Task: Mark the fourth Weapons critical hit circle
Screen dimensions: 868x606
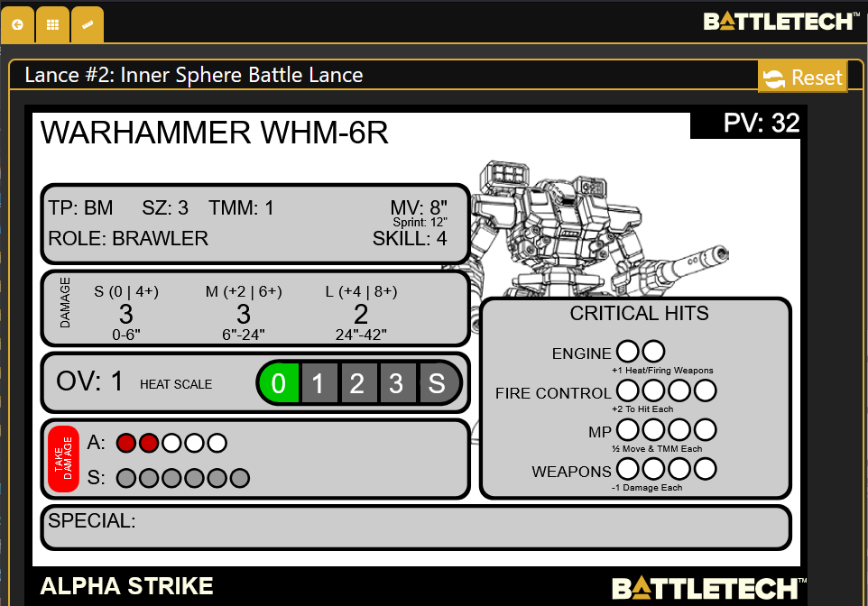Action: pyautogui.click(x=706, y=469)
